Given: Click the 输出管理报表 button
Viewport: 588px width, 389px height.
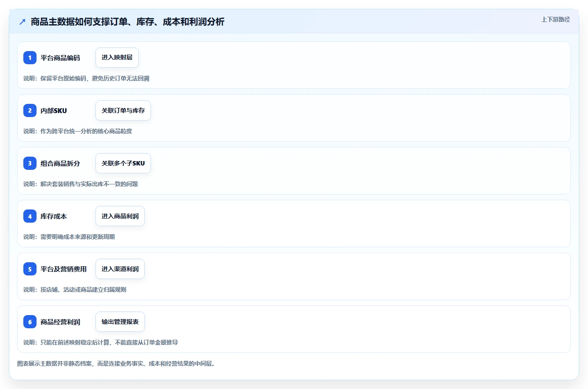Looking at the screenshot, I should coord(120,322).
